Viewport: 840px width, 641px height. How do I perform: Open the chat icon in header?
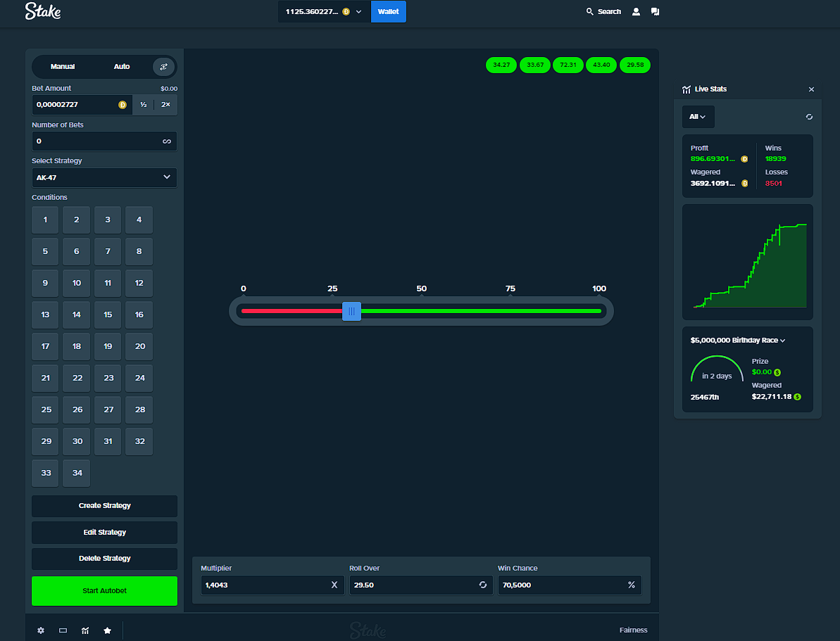[655, 11]
